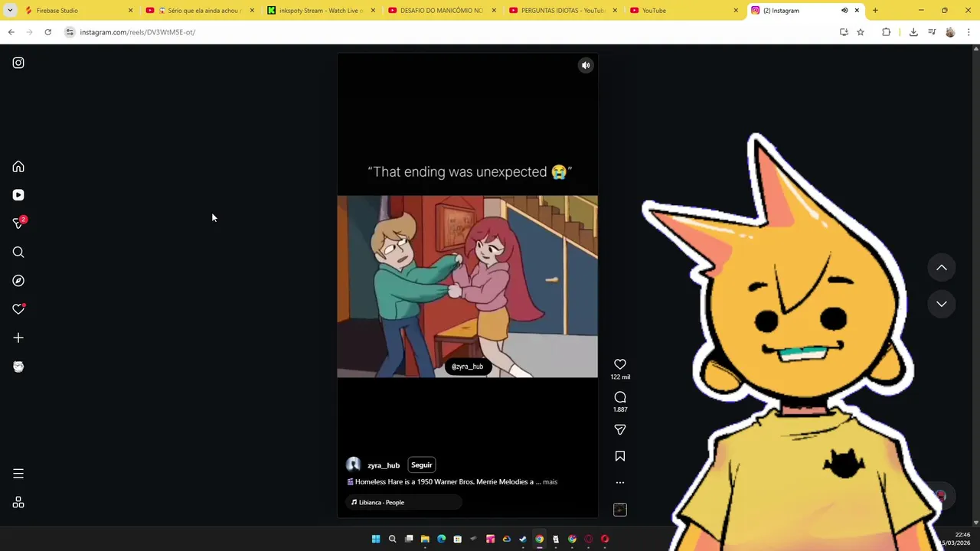The width and height of the screenshot is (980, 551).
Task: Open the Reels section in the sidebar
Action: [18, 195]
